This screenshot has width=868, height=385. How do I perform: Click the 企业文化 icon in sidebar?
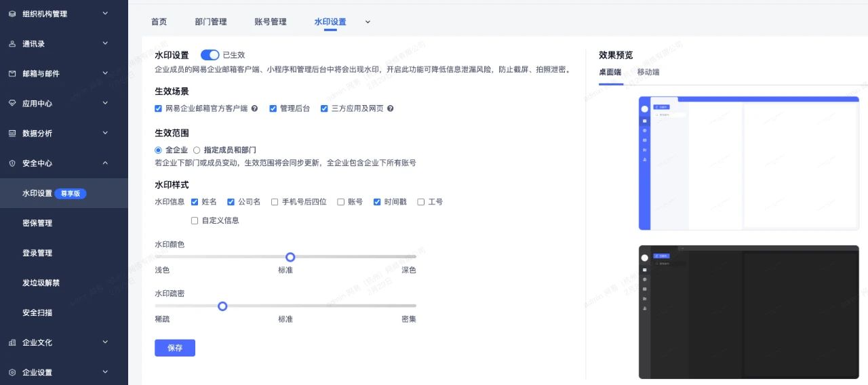12,342
